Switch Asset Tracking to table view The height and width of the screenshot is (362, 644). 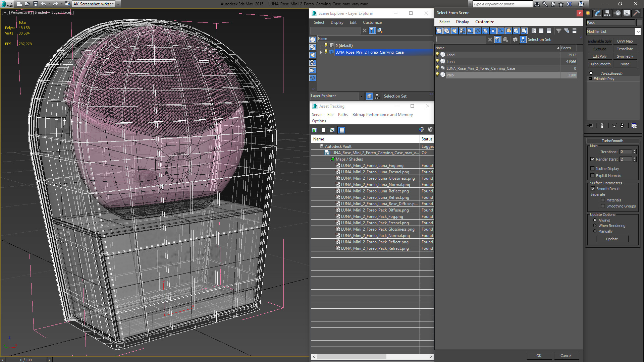341,130
